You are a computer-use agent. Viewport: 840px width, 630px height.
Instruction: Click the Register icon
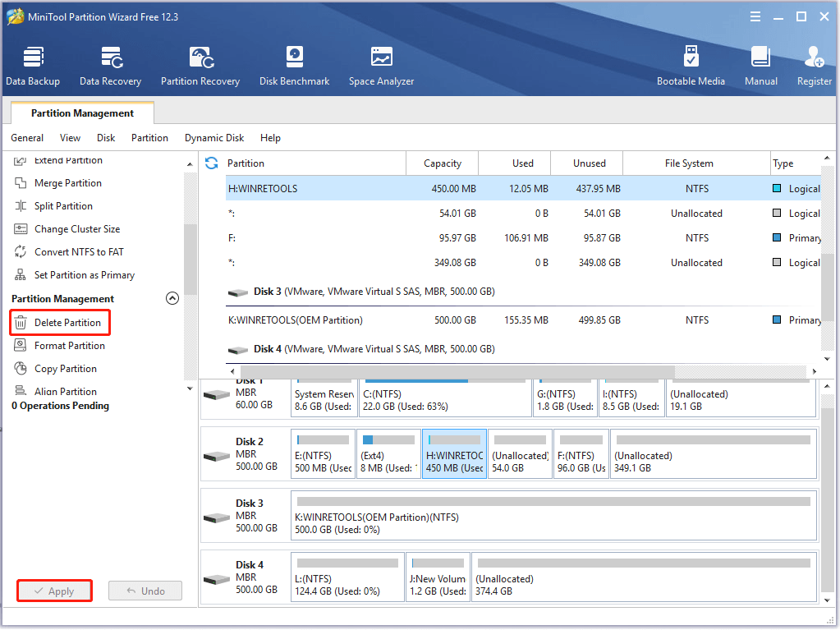pyautogui.click(x=815, y=57)
